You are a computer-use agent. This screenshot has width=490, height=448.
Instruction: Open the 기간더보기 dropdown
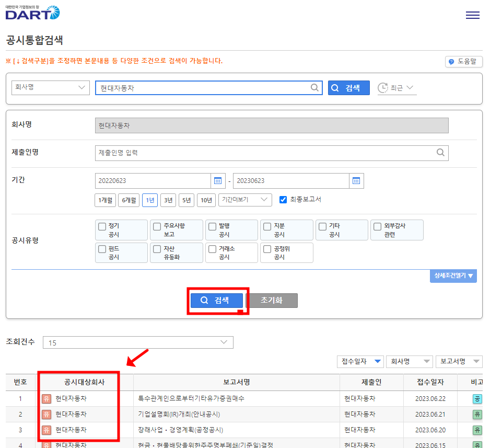[x=245, y=200]
